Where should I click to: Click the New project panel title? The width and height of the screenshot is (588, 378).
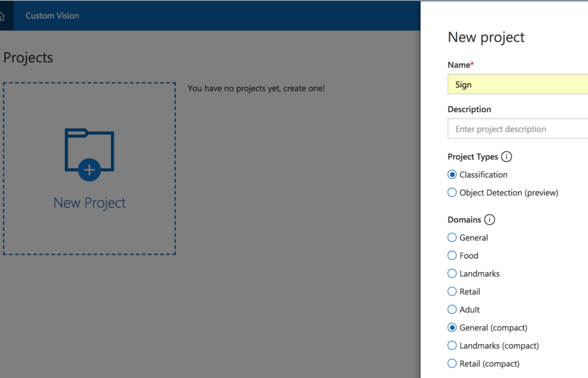click(486, 37)
